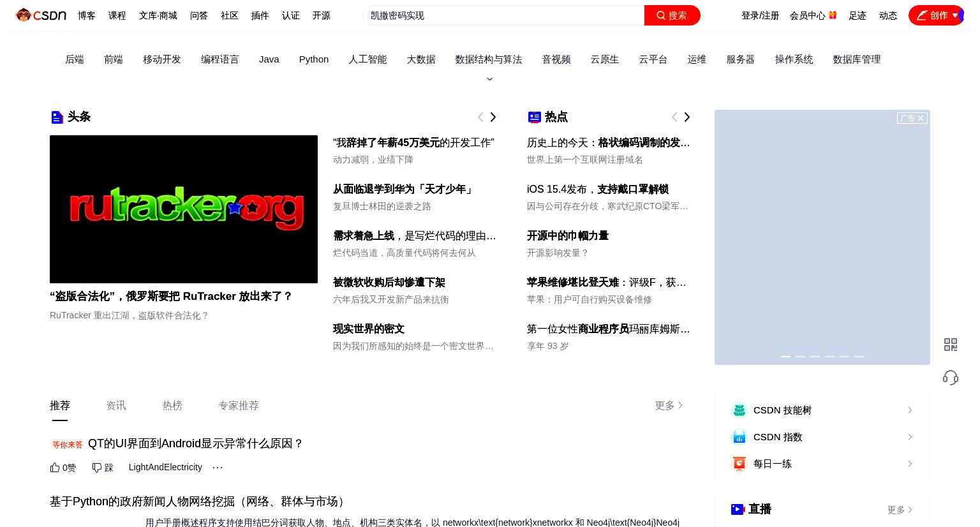Open the RuTracker headline image

[184, 209]
